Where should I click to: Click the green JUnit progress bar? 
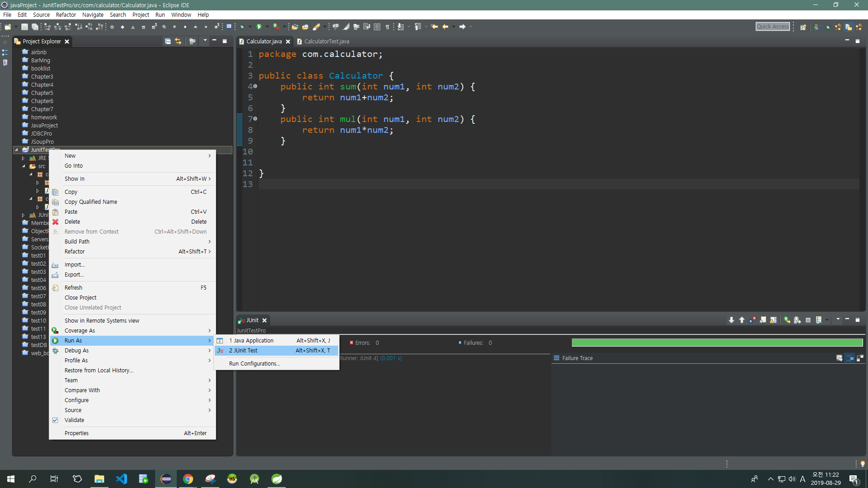pyautogui.click(x=717, y=343)
